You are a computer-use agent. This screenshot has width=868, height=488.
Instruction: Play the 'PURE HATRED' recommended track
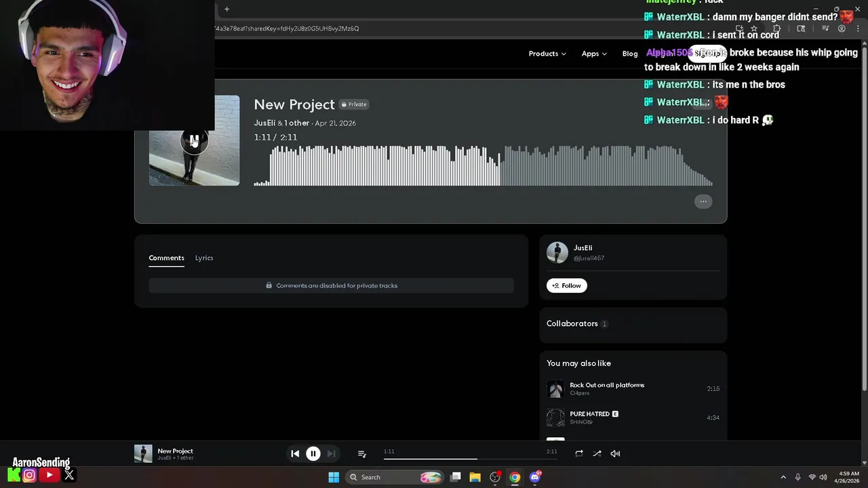tap(589, 413)
